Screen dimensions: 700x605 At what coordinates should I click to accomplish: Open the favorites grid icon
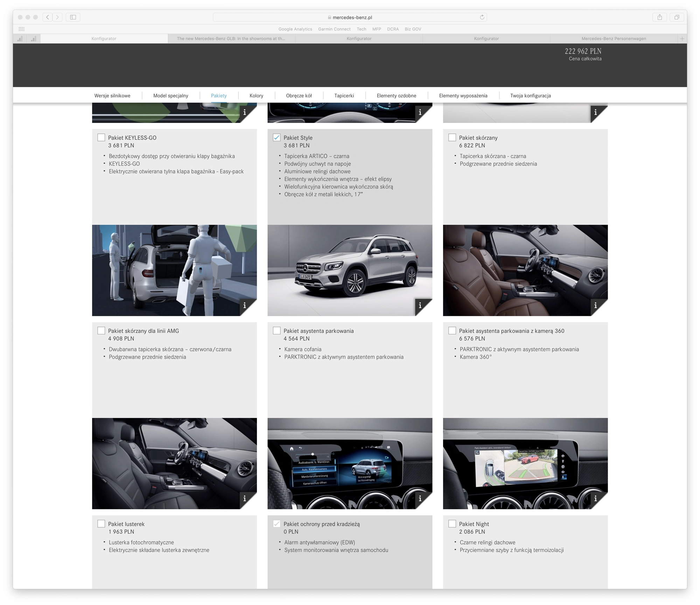[x=21, y=29]
